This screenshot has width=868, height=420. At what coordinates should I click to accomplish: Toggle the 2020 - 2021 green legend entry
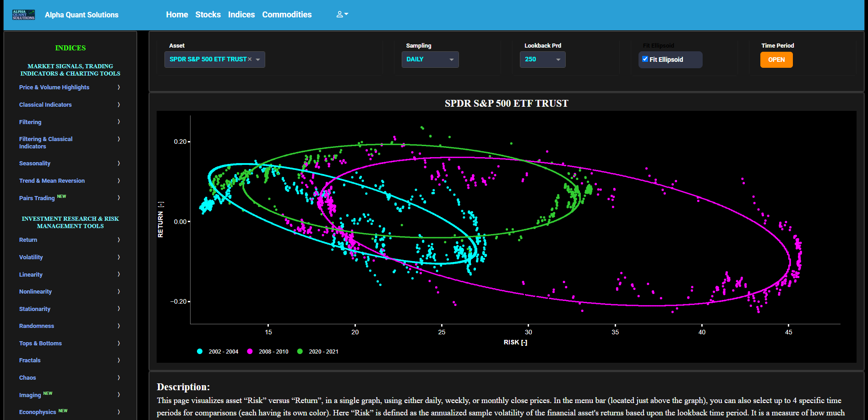point(318,352)
